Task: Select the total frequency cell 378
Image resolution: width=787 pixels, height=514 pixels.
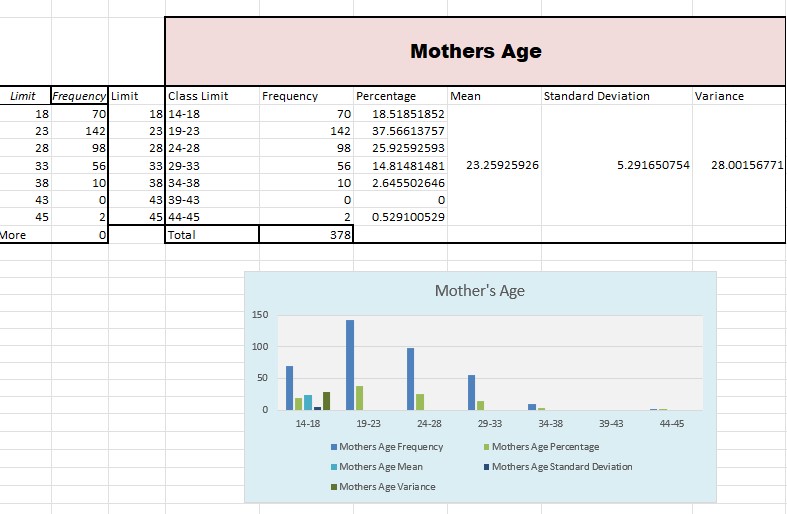Action: tap(306, 234)
